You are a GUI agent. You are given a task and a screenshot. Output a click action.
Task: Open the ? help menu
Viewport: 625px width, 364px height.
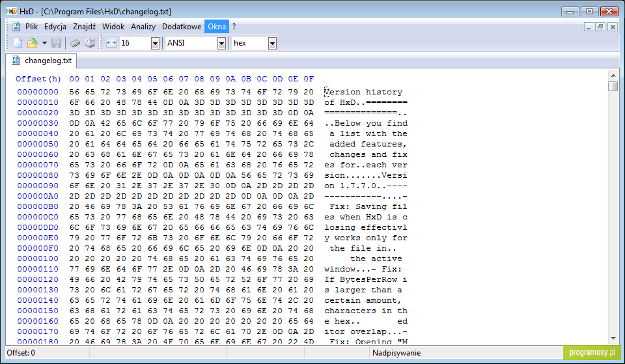(x=234, y=27)
